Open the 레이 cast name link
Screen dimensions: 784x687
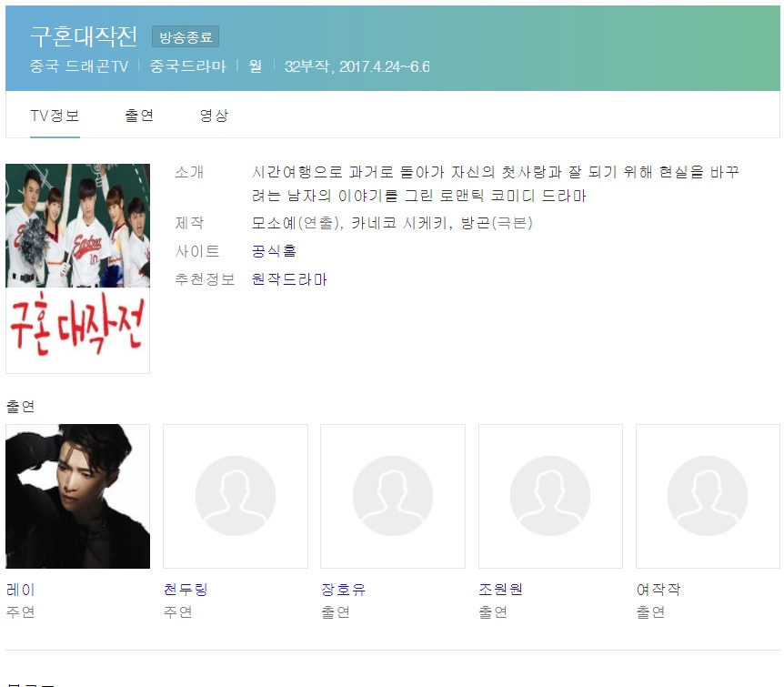21,590
